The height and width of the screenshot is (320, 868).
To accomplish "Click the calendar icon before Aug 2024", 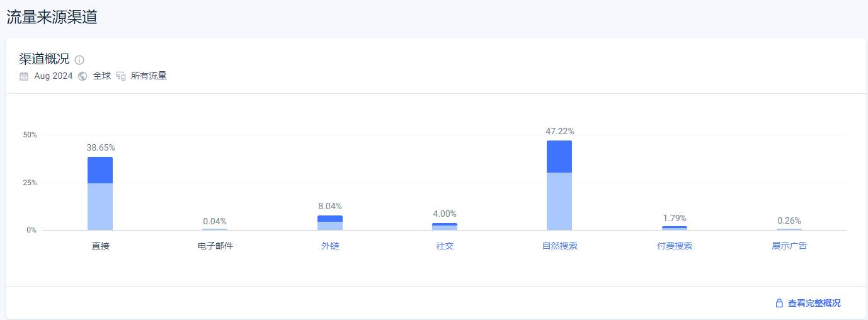I will [x=24, y=76].
